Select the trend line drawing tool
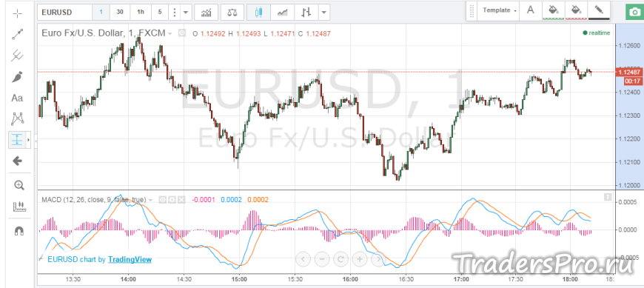Image resolution: width=644 pixels, height=288 pixels. coord(17,35)
